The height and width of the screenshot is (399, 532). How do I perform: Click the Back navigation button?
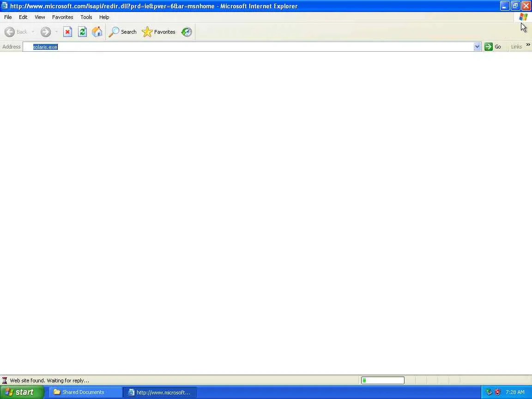(16, 32)
